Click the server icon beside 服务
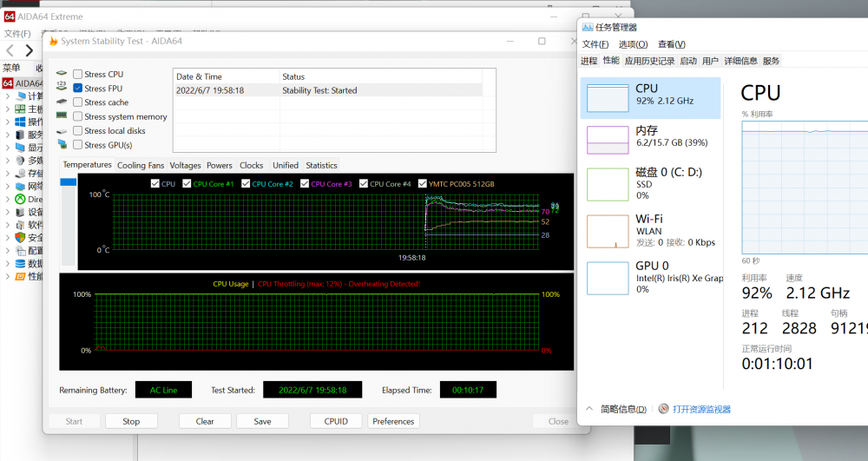 click(x=21, y=135)
